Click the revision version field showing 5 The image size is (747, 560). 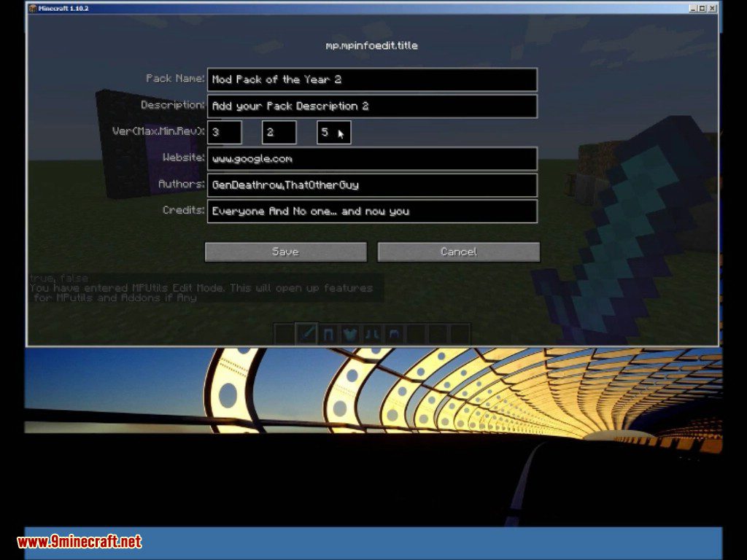click(334, 133)
